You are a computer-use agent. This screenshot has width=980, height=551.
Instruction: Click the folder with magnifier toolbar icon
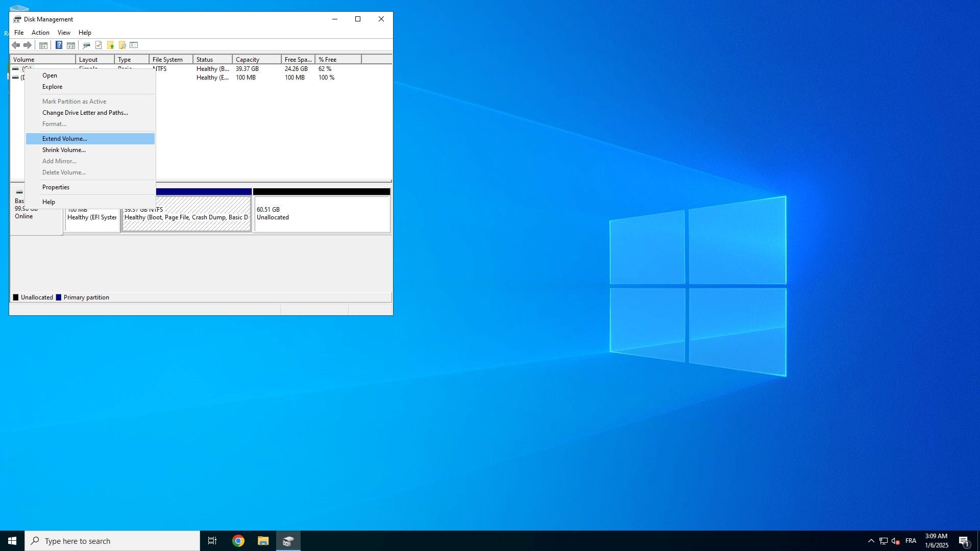tap(122, 45)
